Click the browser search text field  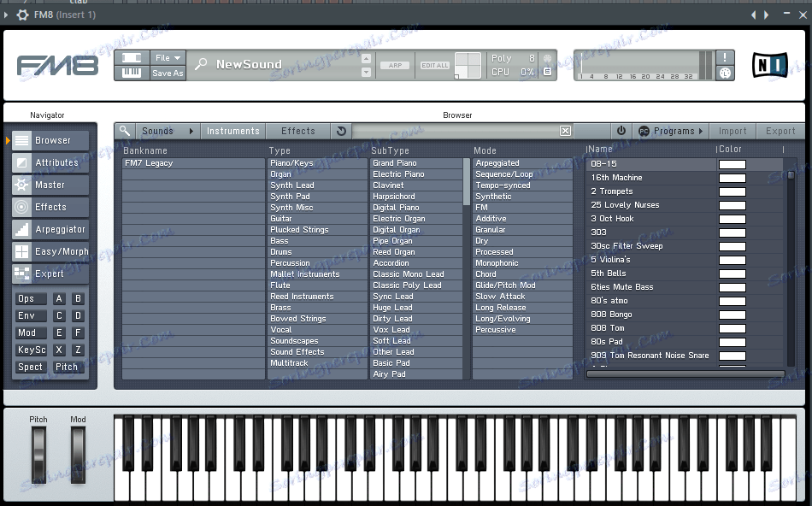[x=456, y=131]
